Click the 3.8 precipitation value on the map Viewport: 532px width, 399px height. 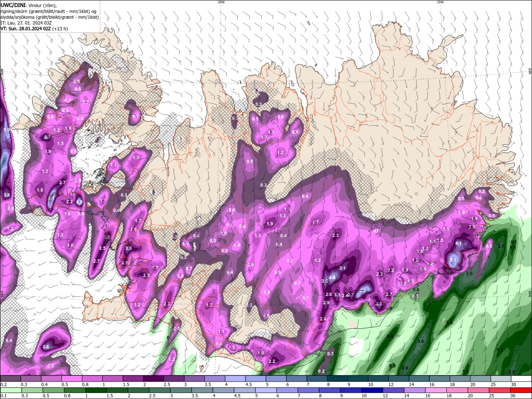[7, 195]
